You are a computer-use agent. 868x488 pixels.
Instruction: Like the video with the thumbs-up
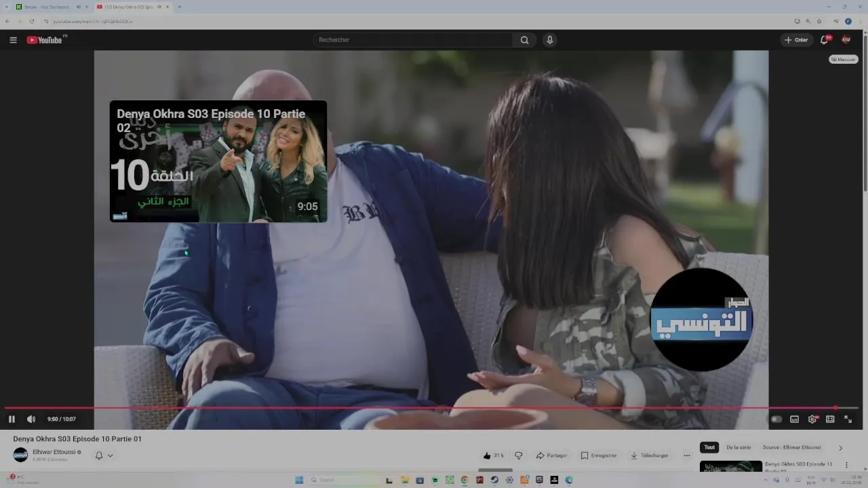coord(493,455)
